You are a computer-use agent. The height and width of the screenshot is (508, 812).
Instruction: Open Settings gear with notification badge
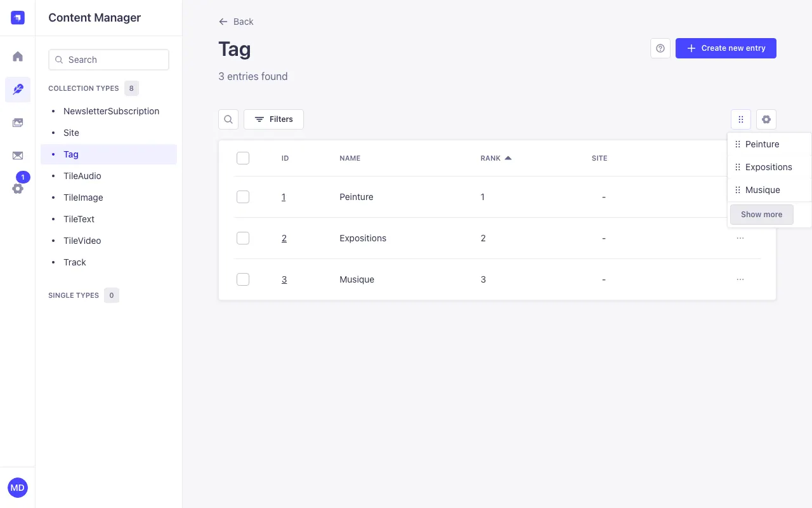pyautogui.click(x=18, y=189)
